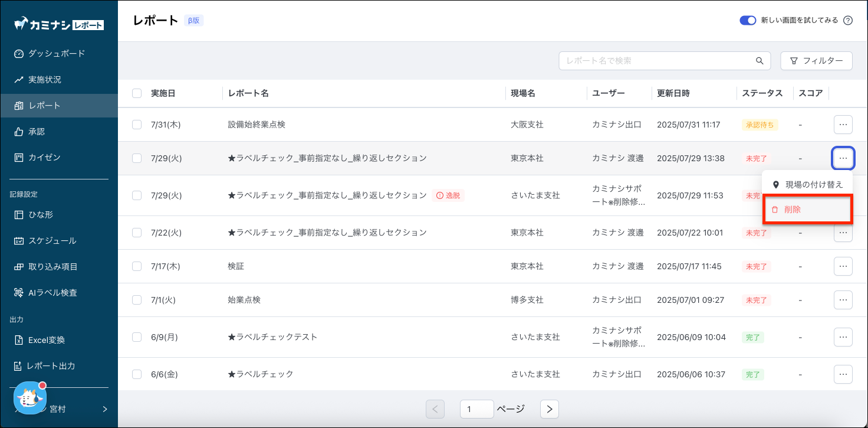Viewport: 868px width, 428px height.
Task: Click the レポート名で検索 search field
Action: pos(656,61)
